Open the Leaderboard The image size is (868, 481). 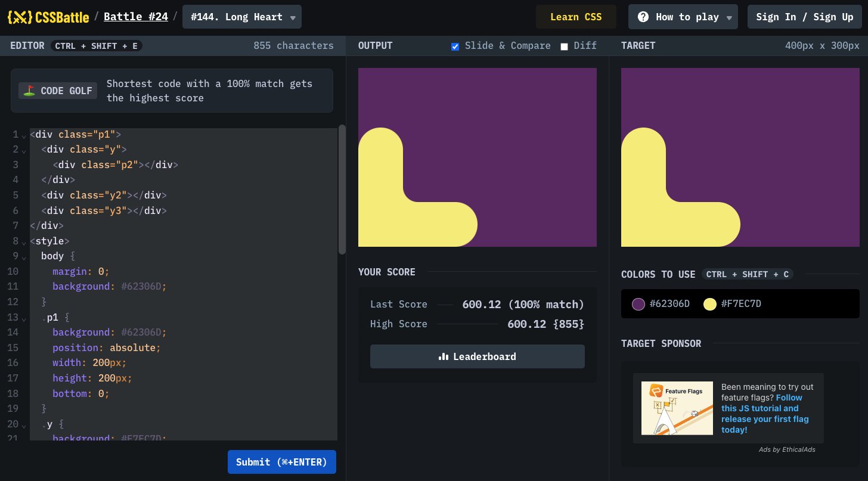[477, 356]
